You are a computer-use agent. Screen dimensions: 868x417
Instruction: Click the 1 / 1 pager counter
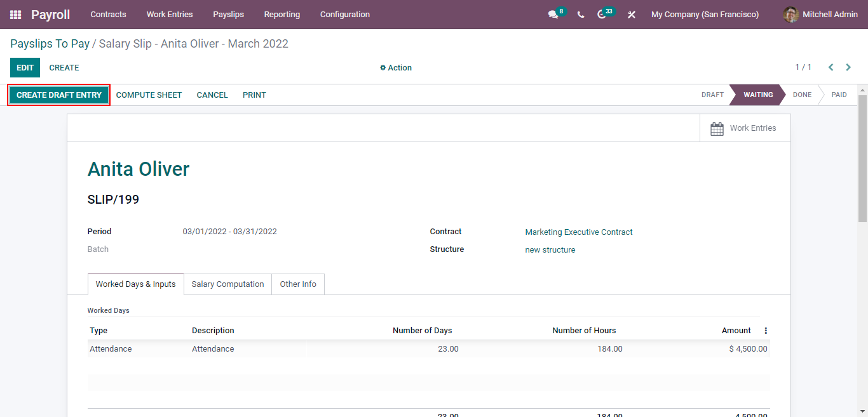click(803, 67)
